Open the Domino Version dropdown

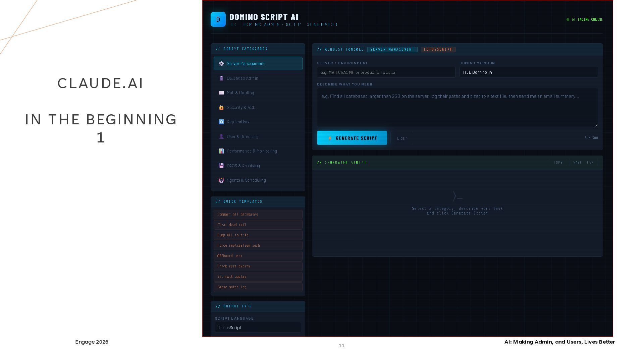[528, 72]
